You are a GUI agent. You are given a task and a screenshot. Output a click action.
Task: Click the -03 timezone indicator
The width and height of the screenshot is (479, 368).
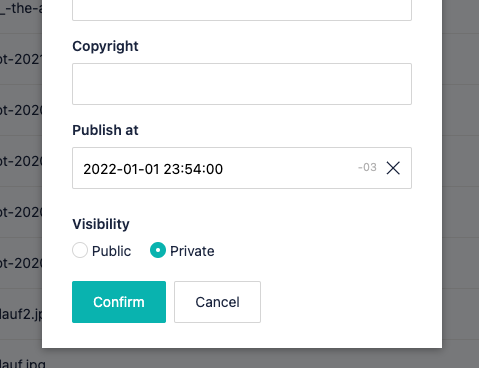[367, 167]
